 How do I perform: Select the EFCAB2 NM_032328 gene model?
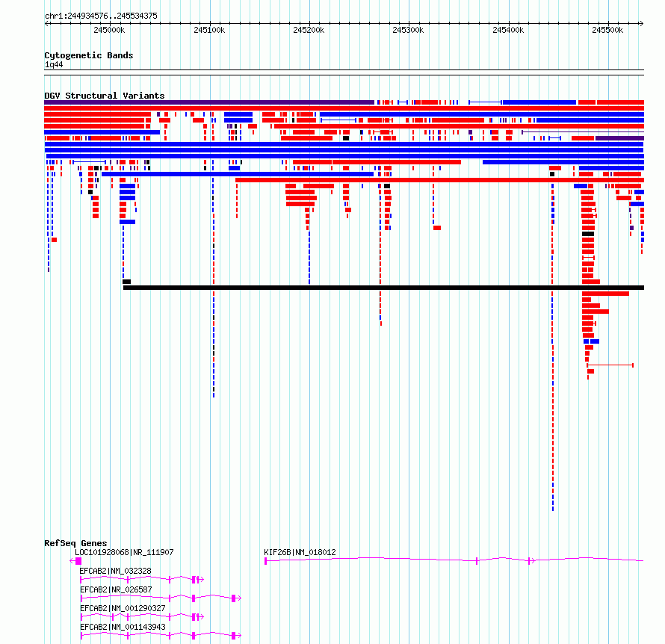click(142, 580)
